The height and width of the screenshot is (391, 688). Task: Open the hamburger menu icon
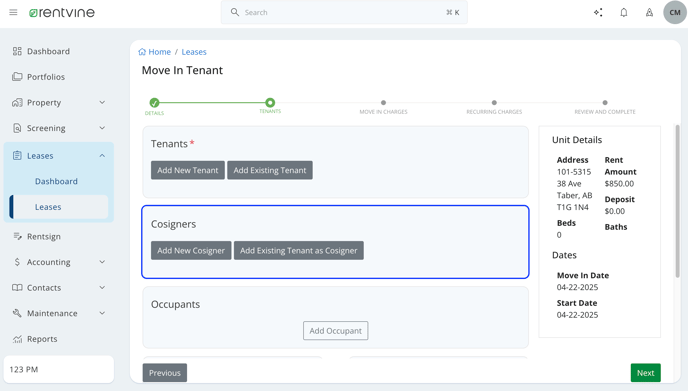[13, 12]
